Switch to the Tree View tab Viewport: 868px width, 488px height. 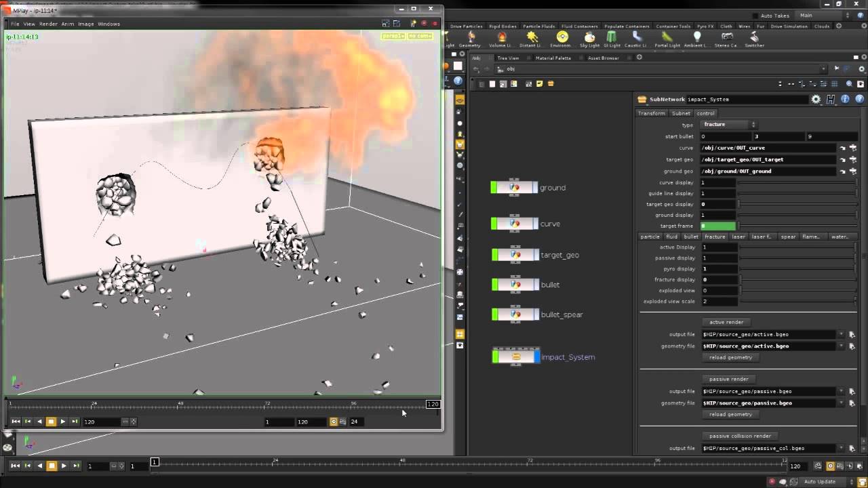click(x=507, y=58)
